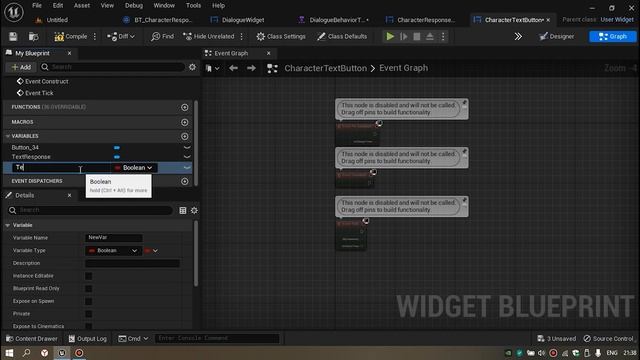This screenshot has height=360, width=640.
Task: Open the Asset menu
Action: (x=82, y=6)
